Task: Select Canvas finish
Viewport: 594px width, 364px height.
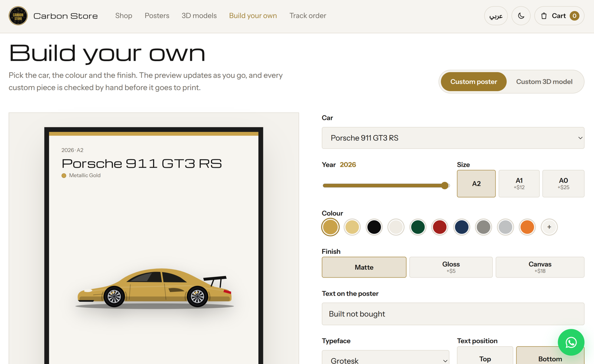Action: click(x=540, y=267)
